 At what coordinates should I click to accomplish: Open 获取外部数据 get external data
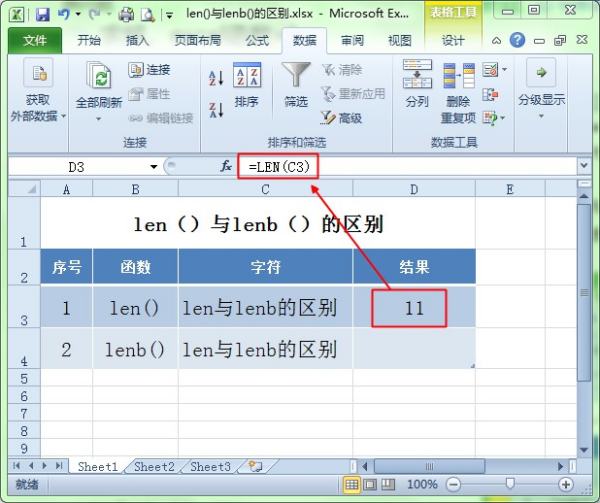coord(38,90)
